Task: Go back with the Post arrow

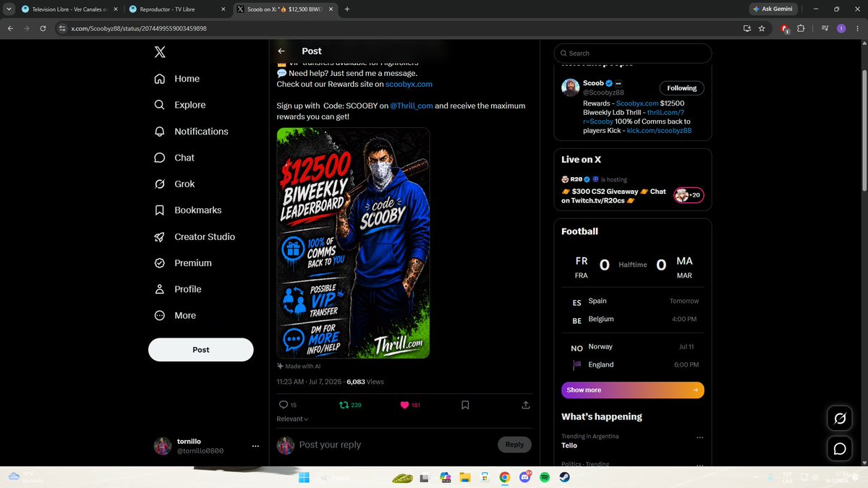Action: coord(281,51)
